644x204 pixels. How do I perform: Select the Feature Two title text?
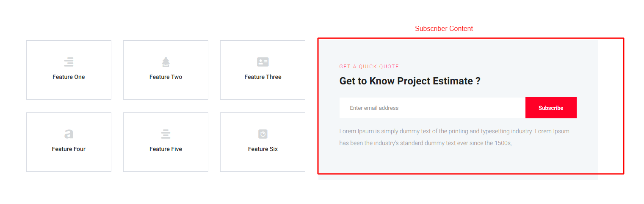pos(166,77)
